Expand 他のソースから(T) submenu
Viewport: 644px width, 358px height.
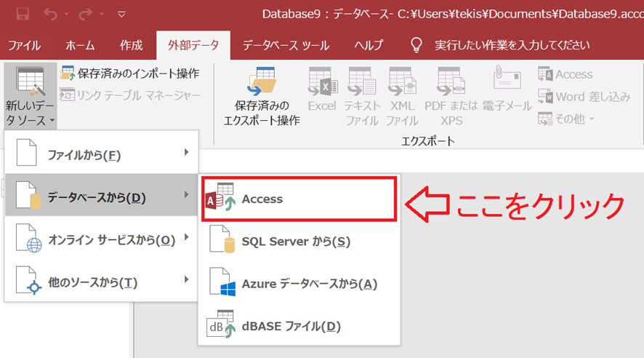pos(101,282)
